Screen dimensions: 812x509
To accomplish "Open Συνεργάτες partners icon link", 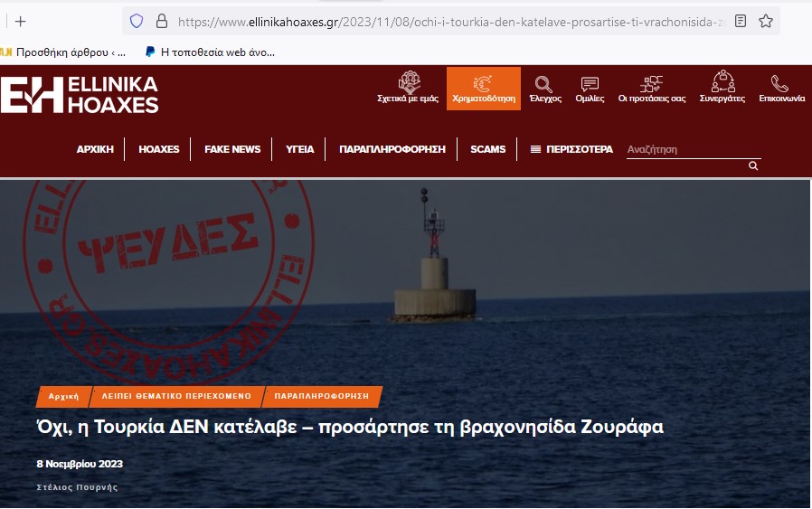I will [722, 87].
